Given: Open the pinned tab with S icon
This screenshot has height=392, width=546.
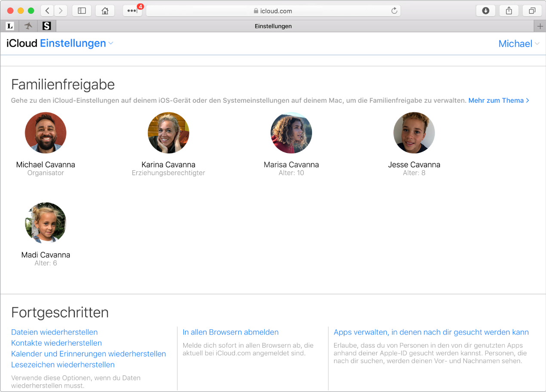Looking at the screenshot, I should pos(47,26).
